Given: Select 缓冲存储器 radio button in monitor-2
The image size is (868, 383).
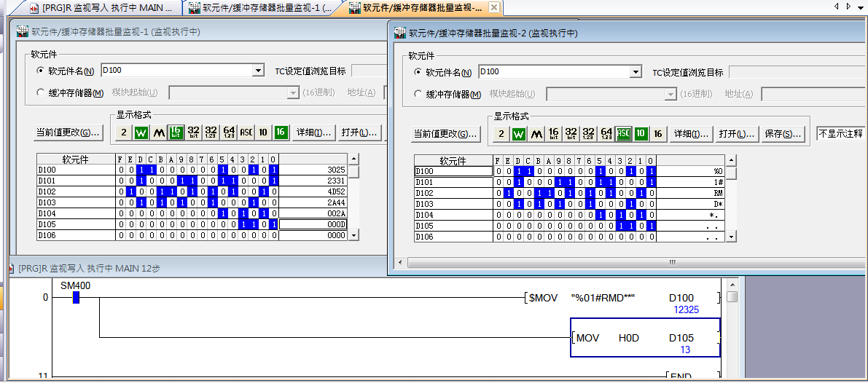Looking at the screenshot, I should (x=418, y=94).
